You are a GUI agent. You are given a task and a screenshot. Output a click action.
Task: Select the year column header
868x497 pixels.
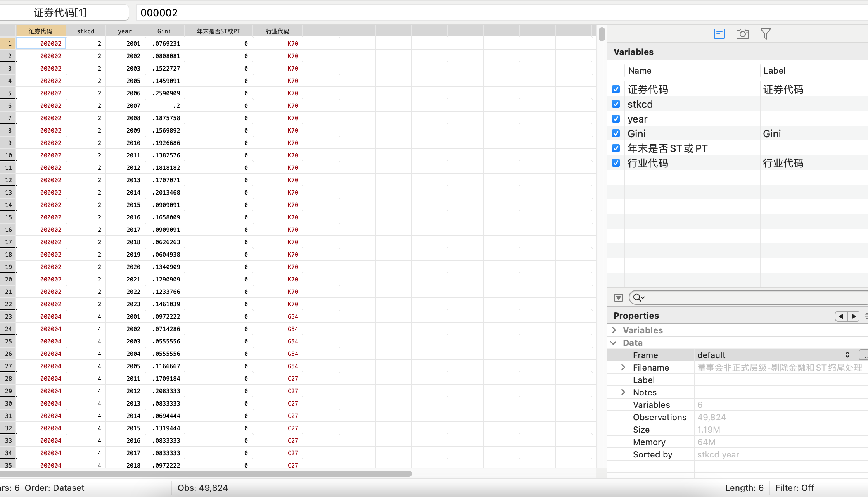point(125,31)
